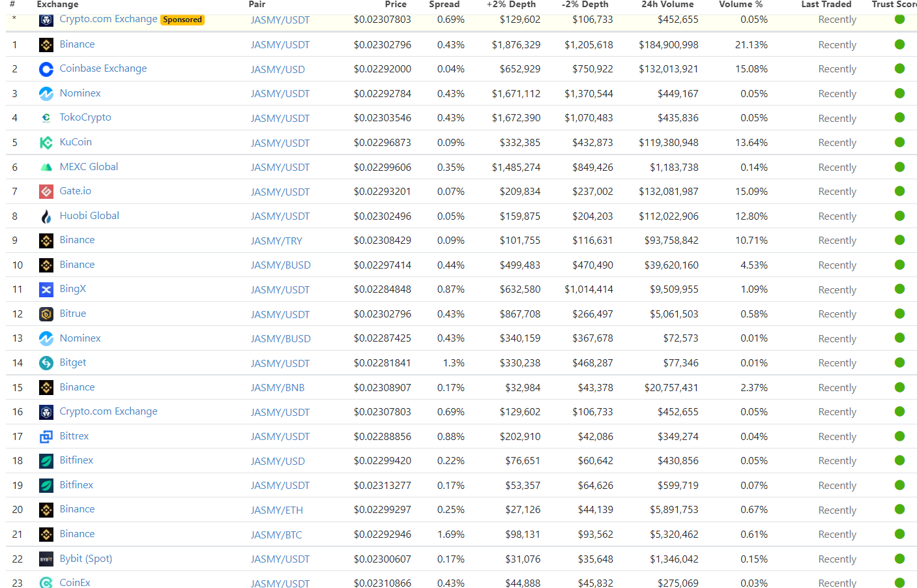Open the MEXC Global exchange link
Viewport: 917px width, 588px height.
click(89, 167)
